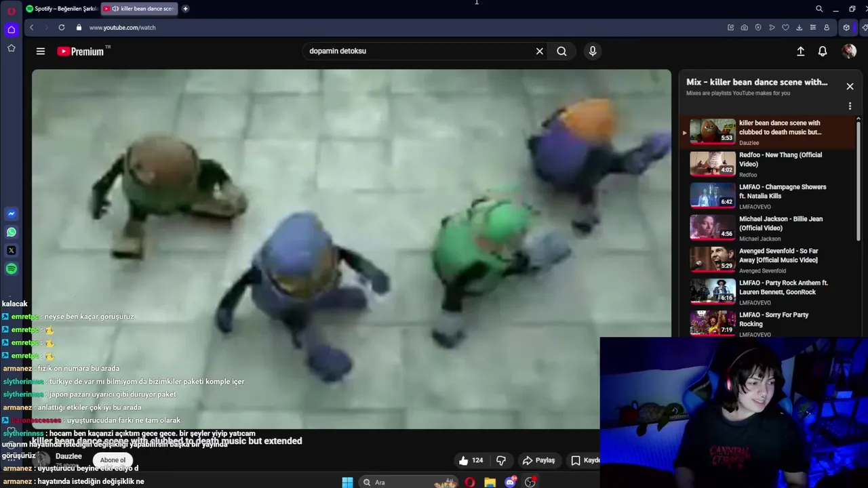
Task: Reload the YouTube page
Action: tap(62, 27)
